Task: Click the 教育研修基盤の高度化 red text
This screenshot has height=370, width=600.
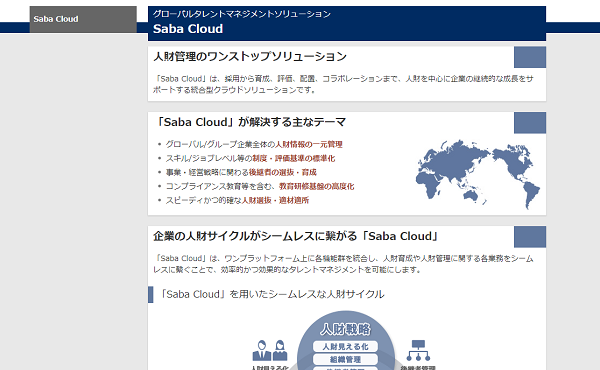Action: [x=316, y=186]
